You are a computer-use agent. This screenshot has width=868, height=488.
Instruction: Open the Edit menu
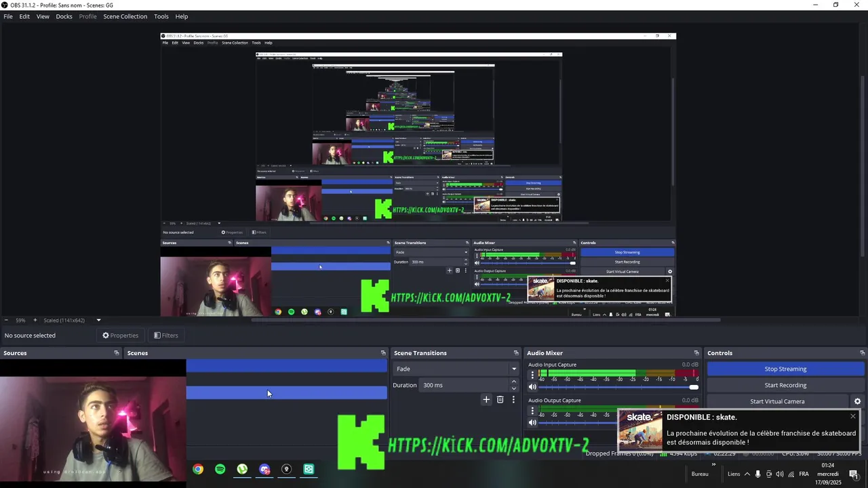click(x=24, y=16)
